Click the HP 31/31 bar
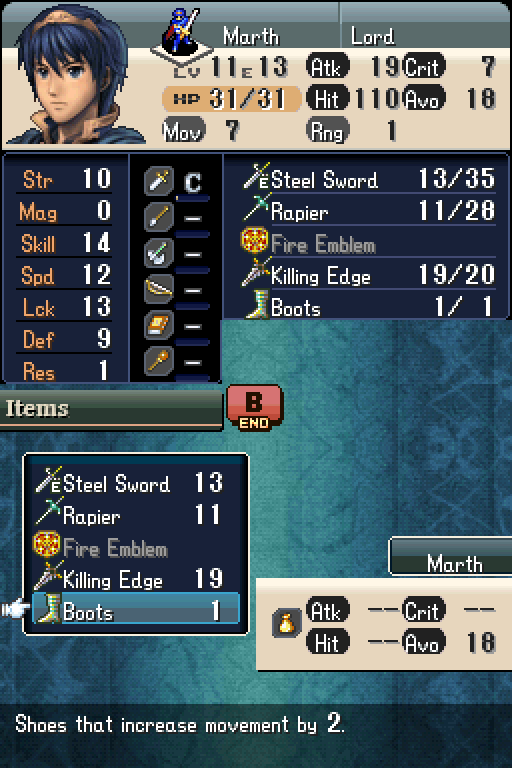 coord(231,99)
